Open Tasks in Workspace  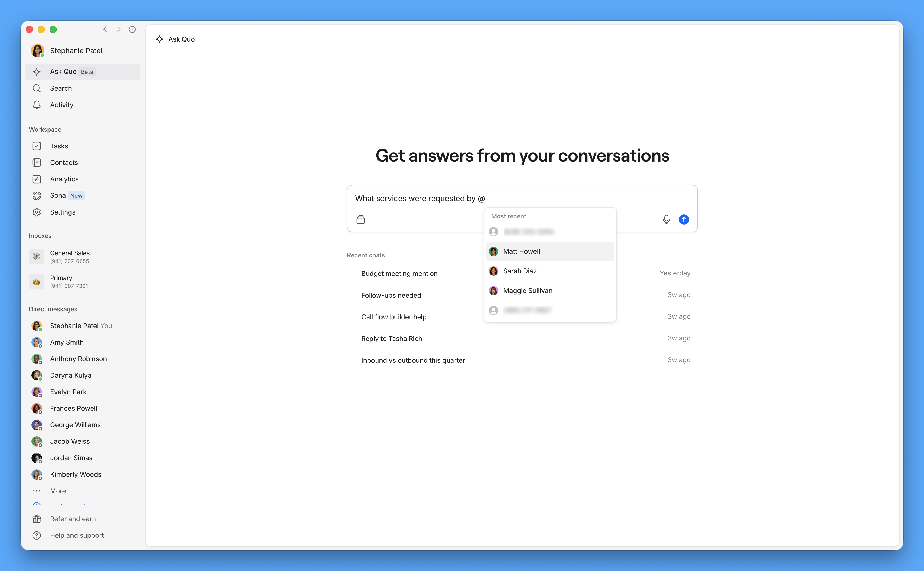(82, 146)
